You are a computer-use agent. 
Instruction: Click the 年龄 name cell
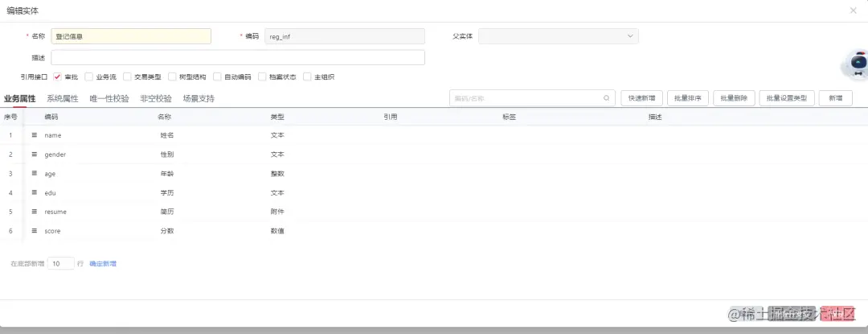(x=167, y=173)
